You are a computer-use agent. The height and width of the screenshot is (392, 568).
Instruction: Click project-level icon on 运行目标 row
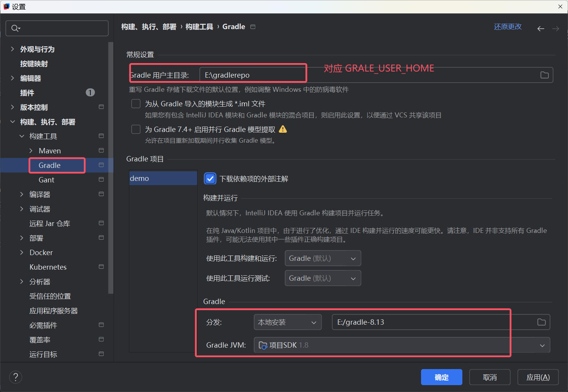[x=101, y=354]
